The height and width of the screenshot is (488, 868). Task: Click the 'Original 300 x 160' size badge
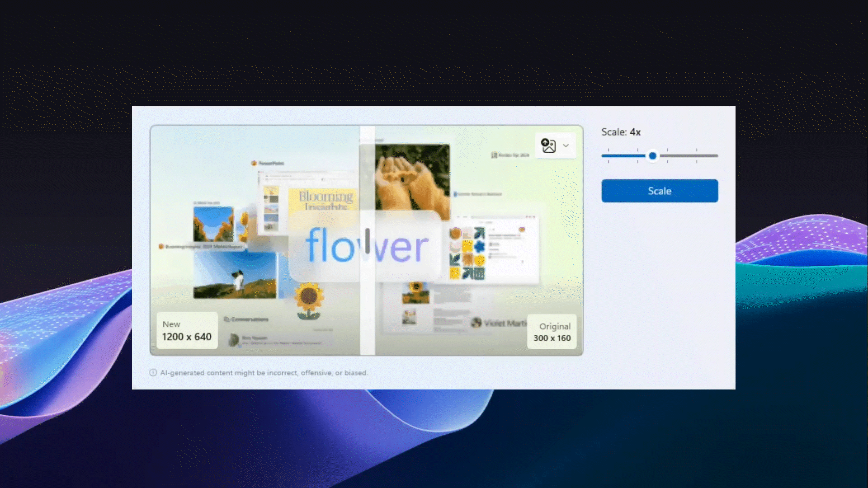(552, 332)
